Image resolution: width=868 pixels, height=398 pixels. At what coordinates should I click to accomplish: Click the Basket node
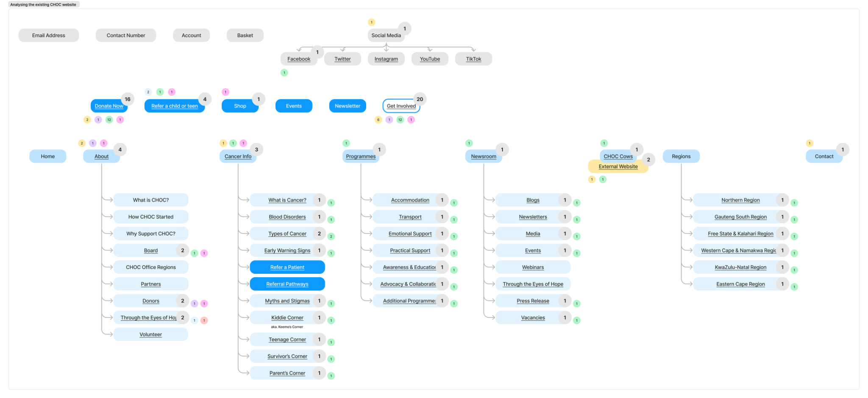245,35
